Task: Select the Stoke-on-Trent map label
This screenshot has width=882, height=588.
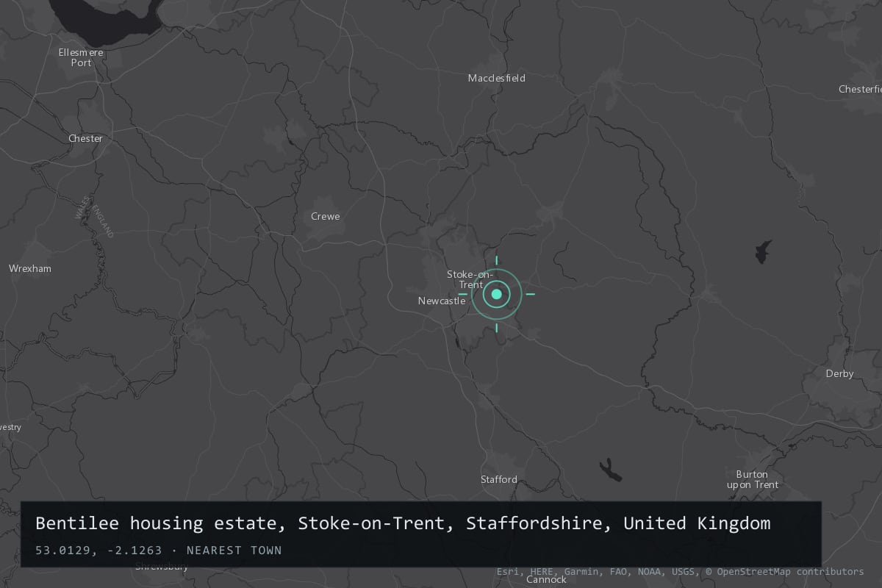Action: coord(470,279)
